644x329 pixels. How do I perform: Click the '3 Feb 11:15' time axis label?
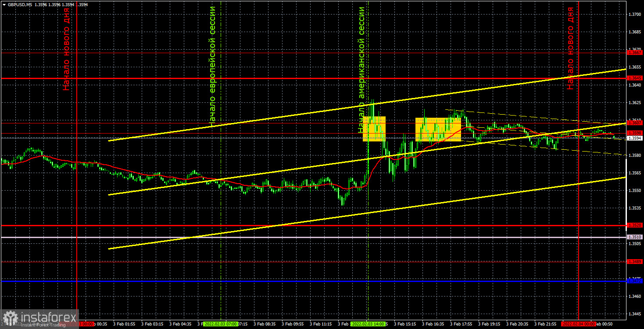coord(321,324)
